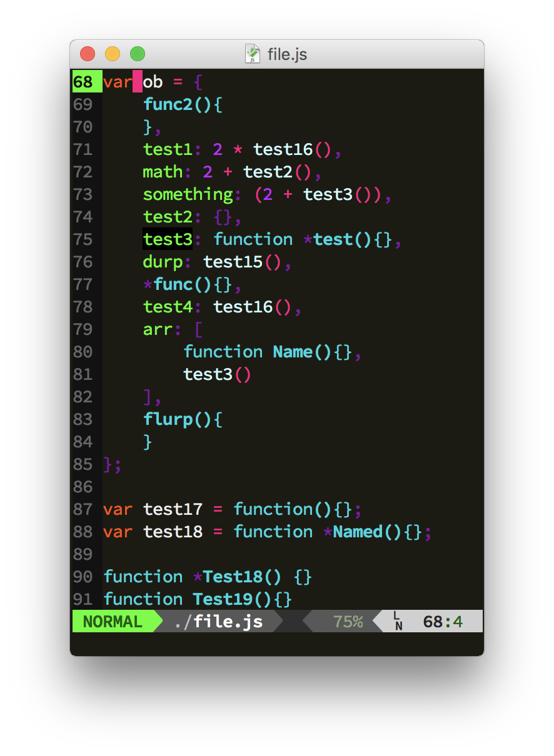Click the green zoom window button
Image resolution: width=554 pixels, height=756 pixels.
tap(138, 54)
